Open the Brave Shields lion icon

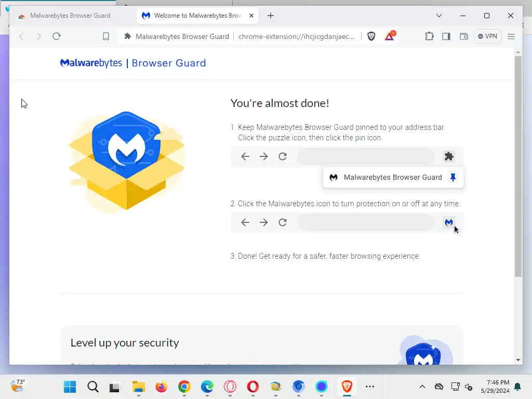(371, 36)
